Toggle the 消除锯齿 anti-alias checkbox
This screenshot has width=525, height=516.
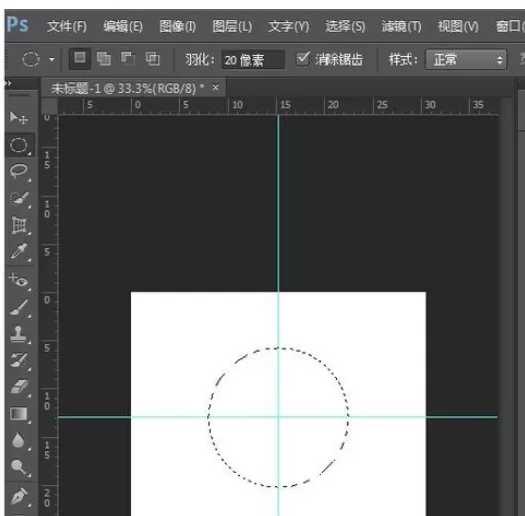303,59
